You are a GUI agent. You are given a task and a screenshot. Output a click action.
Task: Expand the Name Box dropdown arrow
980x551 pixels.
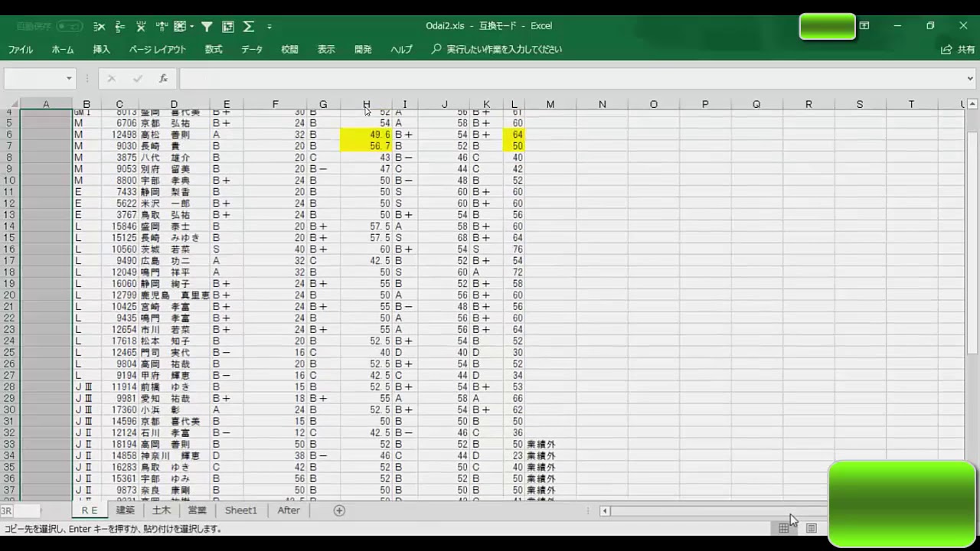coord(68,78)
